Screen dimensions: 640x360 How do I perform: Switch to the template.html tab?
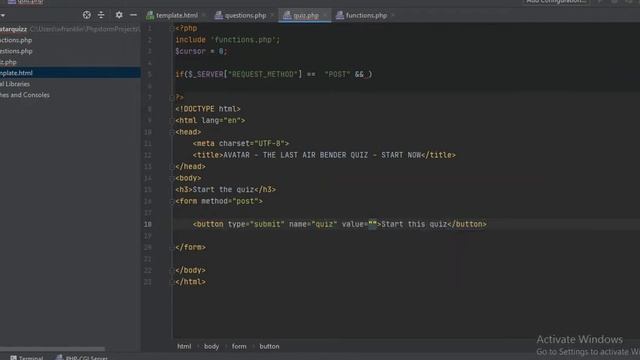(x=177, y=16)
